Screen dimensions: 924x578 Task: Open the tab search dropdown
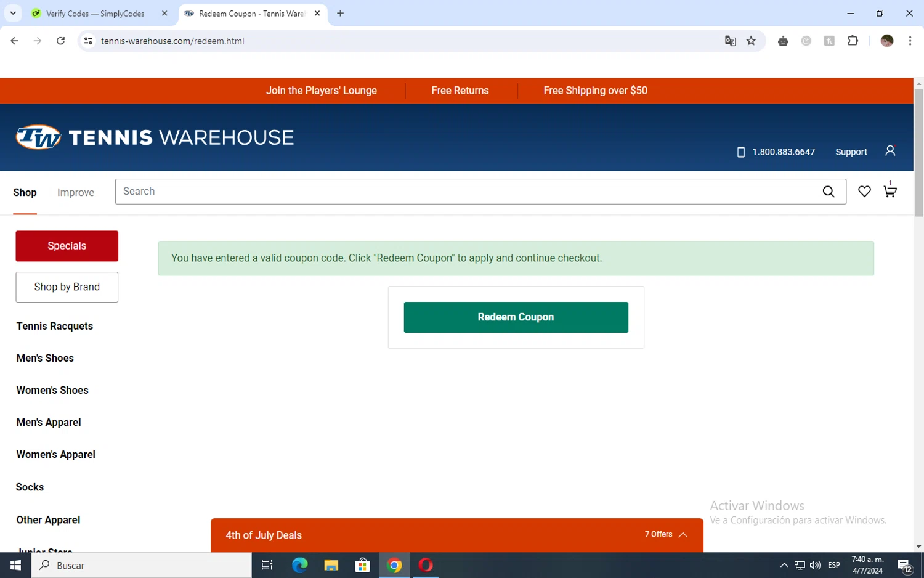13,13
